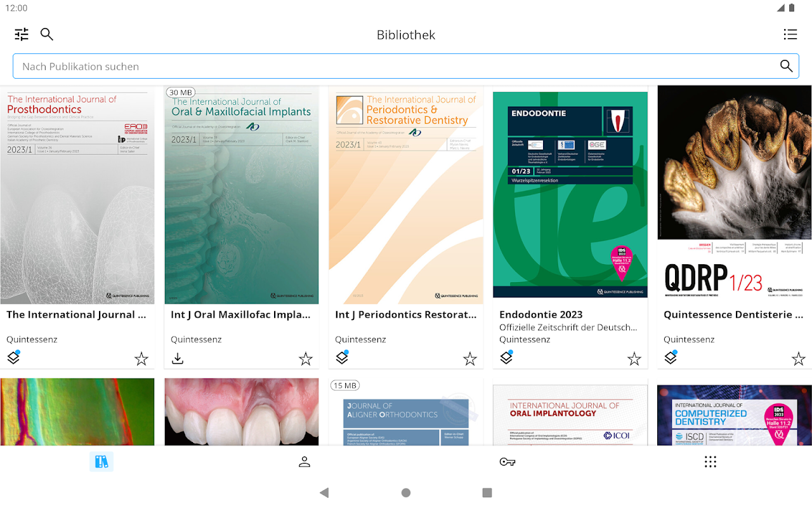Viewport: 812px width, 508px height.
Task: Favorite The International Journal of Prosthodontics
Action: click(x=141, y=359)
